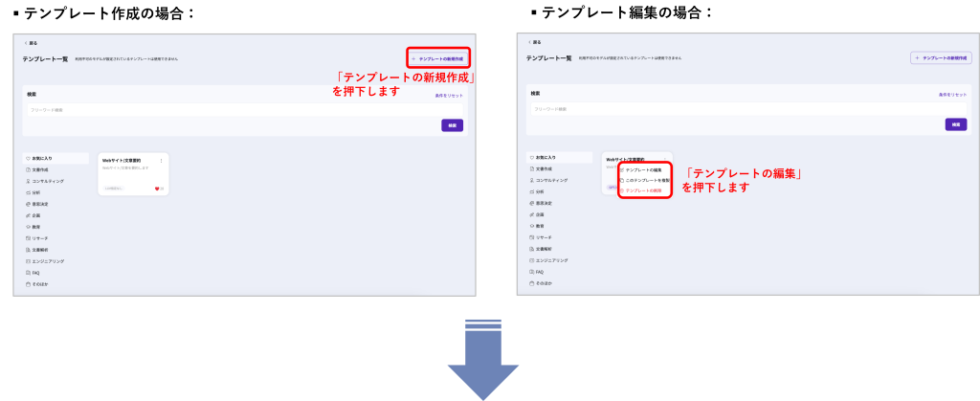Click 条件をリセット link in left screenshot
This screenshot has width=980, height=401.
(448, 95)
